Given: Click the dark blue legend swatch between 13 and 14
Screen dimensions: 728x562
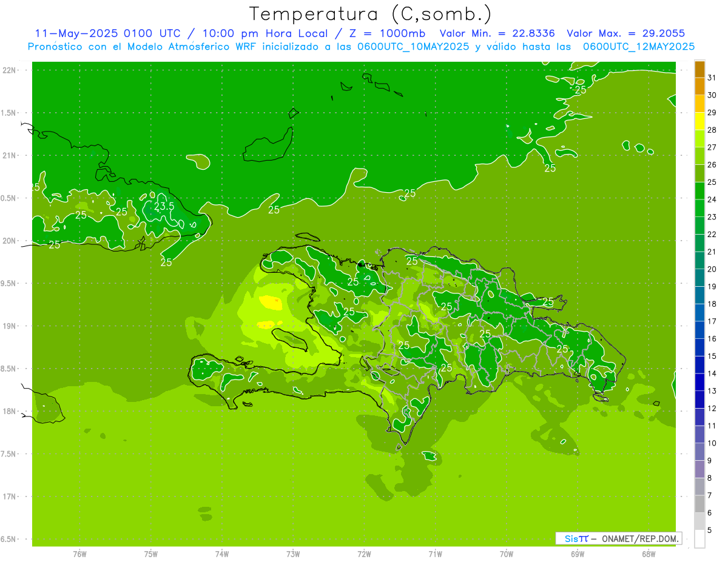Looking at the screenshot, I should [699, 382].
